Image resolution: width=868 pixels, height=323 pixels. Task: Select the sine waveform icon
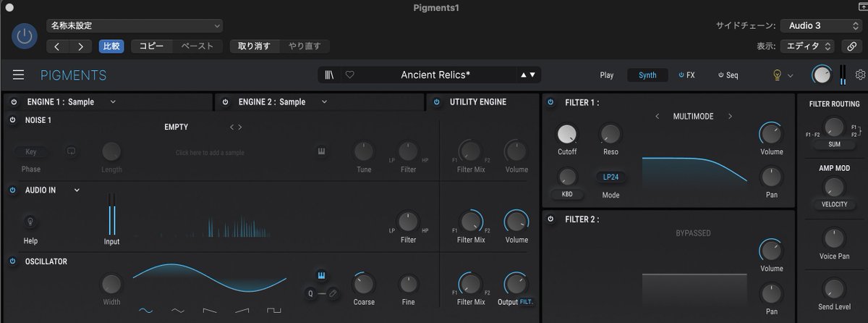click(x=145, y=311)
